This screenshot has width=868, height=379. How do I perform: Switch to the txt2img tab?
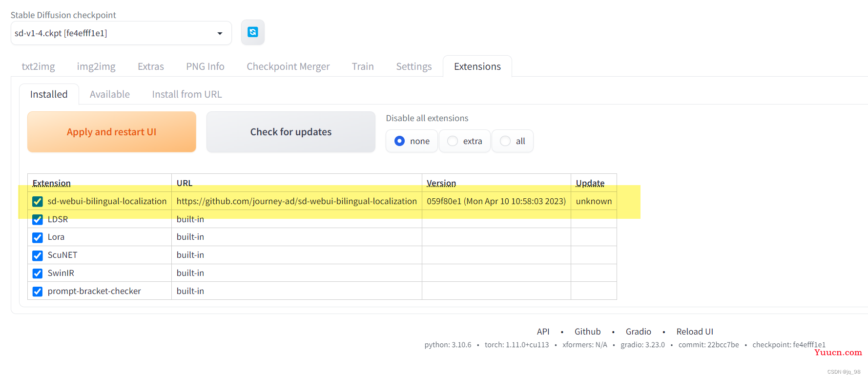(x=38, y=66)
